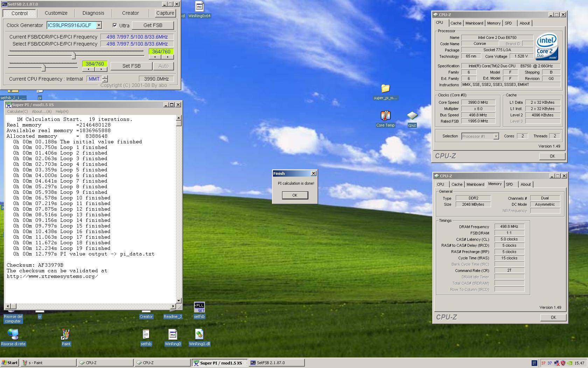Open the About...(A) menu in Super PI
The width and height of the screenshot is (588, 368).
tap(42, 111)
